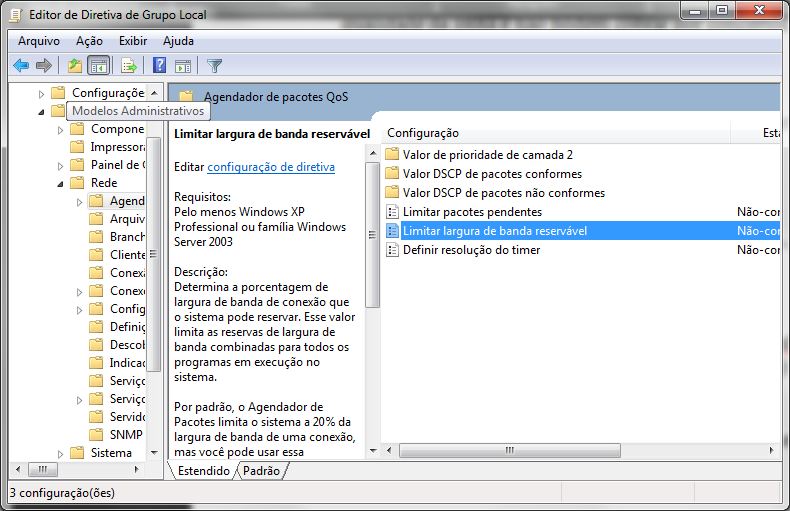This screenshot has width=790, height=511.
Task: Click the Export list toolbar icon
Action: click(129, 66)
